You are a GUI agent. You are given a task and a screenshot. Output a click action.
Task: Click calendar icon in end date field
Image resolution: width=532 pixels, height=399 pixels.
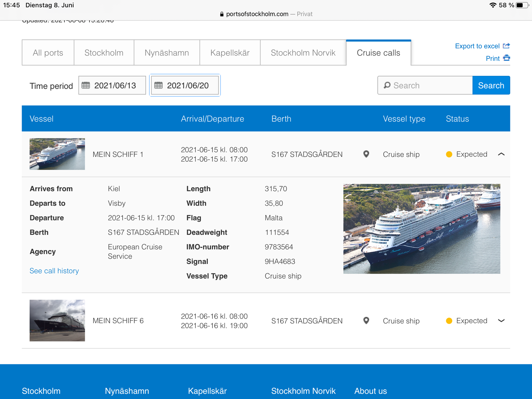tap(159, 85)
